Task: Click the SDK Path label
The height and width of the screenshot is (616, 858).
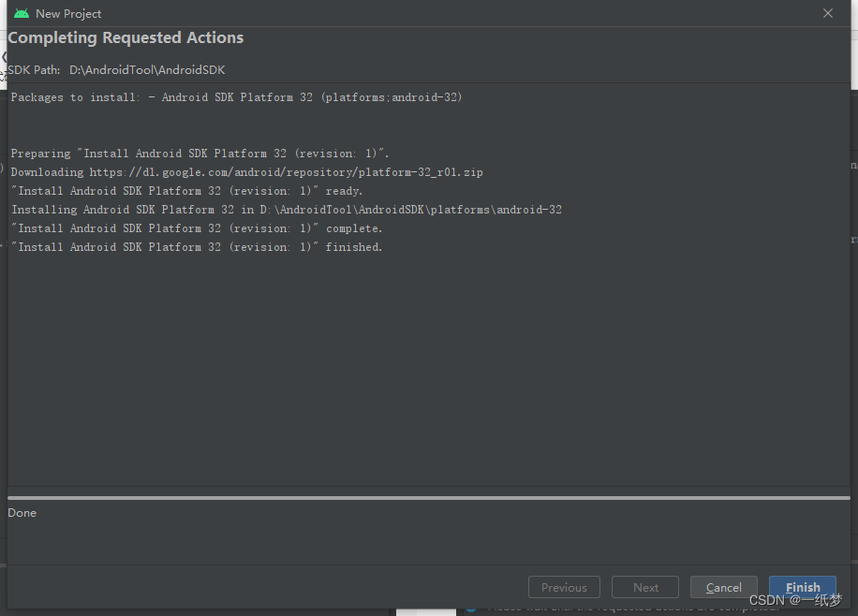Action: (x=35, y=70)
